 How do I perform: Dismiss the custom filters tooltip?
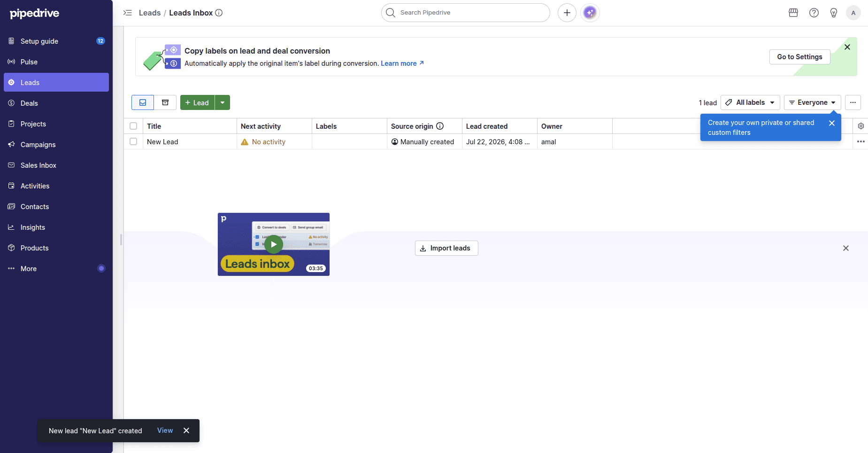point(832,123)
